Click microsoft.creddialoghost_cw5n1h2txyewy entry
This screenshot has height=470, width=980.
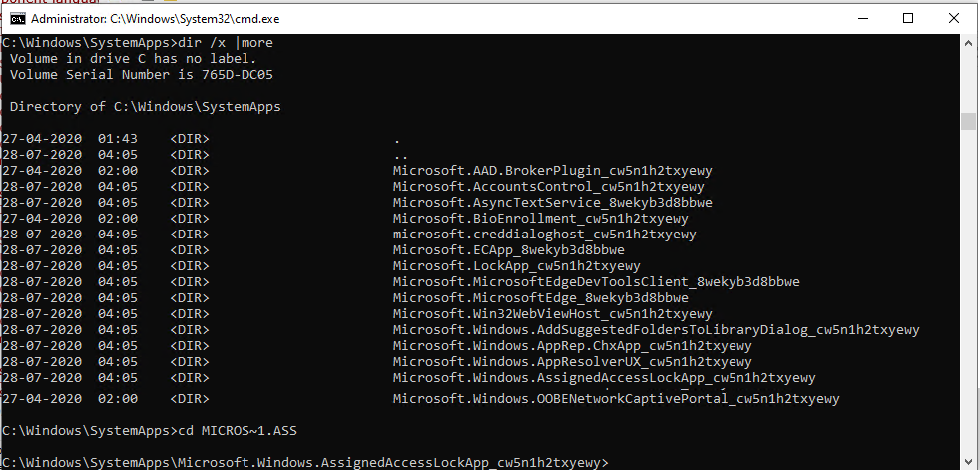tap(544, 235)
